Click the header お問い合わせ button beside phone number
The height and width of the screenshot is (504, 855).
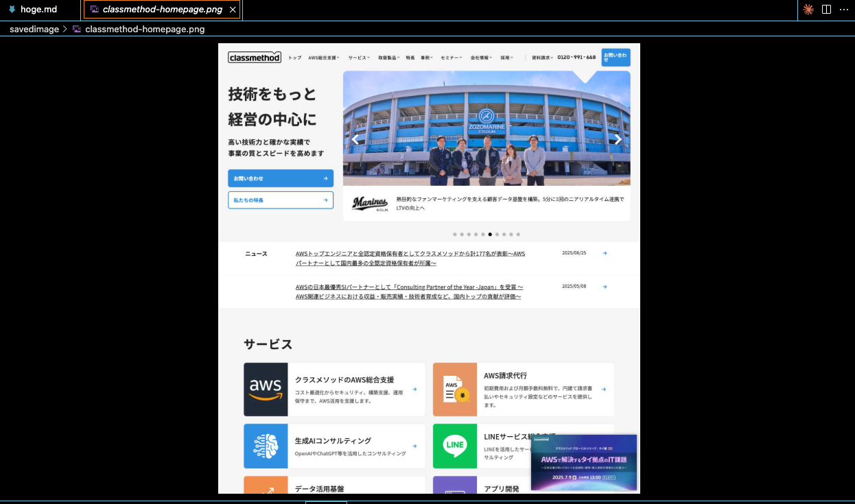click(616, 58)
